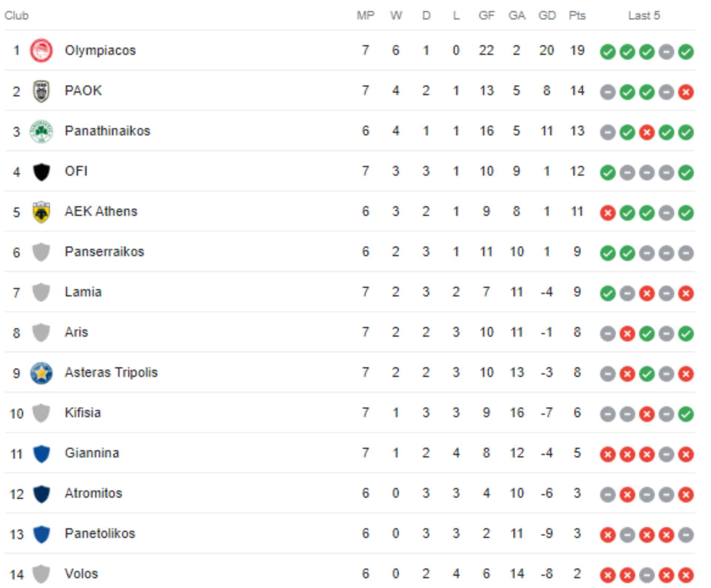Click the PAOK club crest
The height and width of the screenshot is (588, 711).
pyautogui.click(x=41, y=91)
